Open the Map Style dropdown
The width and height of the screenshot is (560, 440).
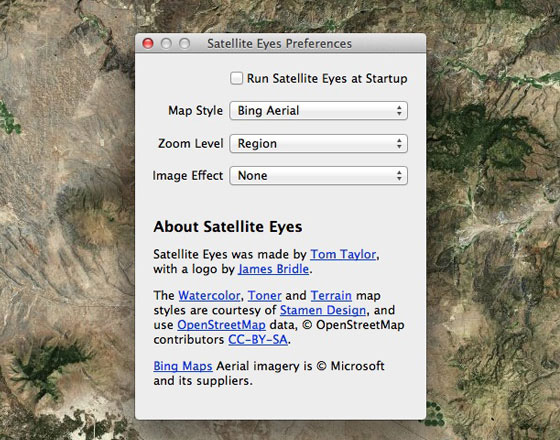[318, 110]
